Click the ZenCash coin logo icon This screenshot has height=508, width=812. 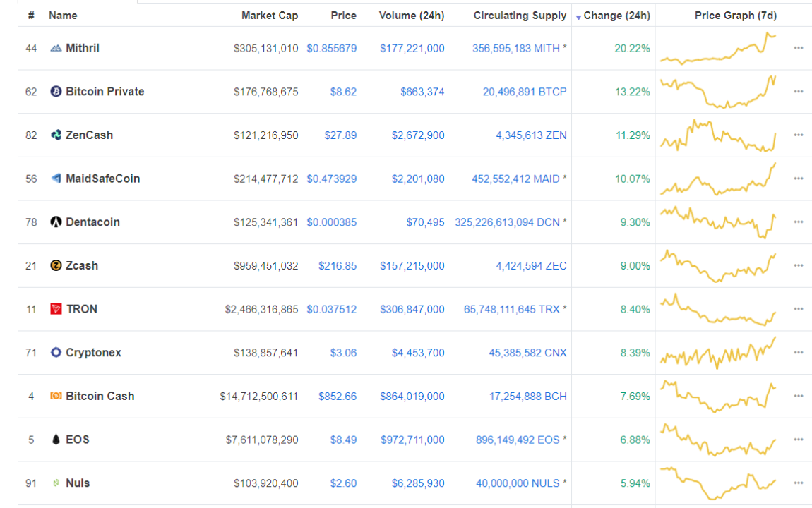pyautogui.click(x=56, y=135)
